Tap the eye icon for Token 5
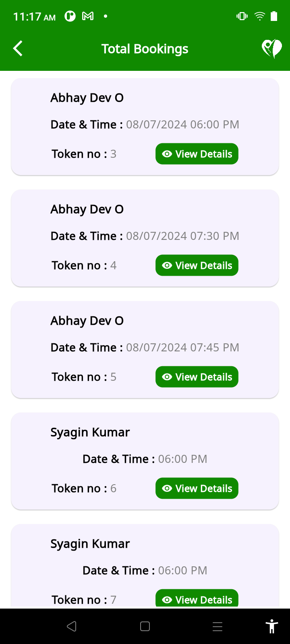290x644 pixels. [167, 377]
